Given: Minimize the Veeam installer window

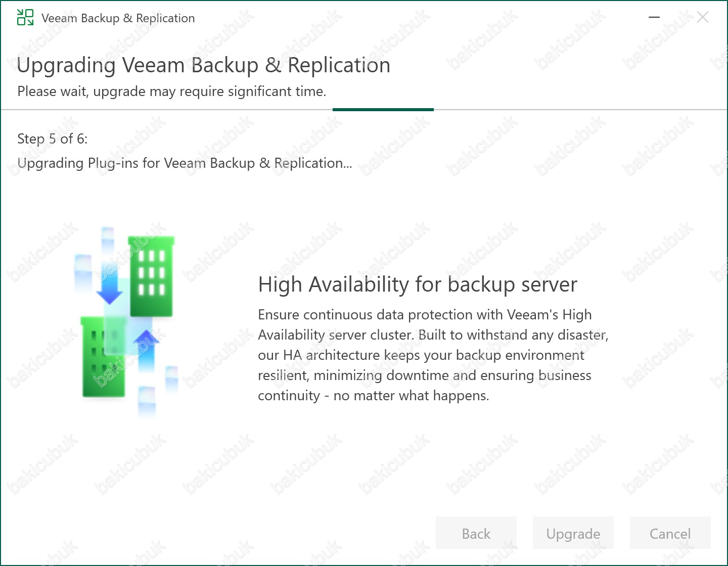Looking at the screenshot, I should click(x=654, y=18).
